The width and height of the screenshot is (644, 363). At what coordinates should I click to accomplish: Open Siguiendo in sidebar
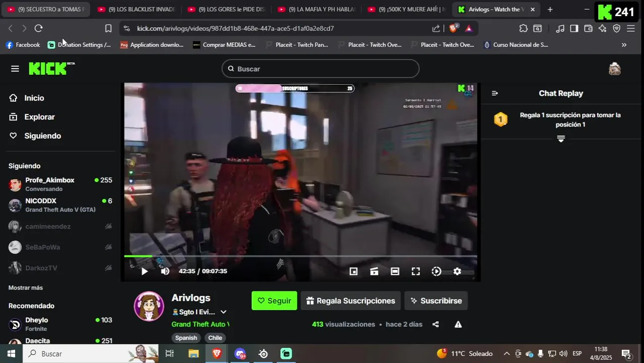point(35,136)
